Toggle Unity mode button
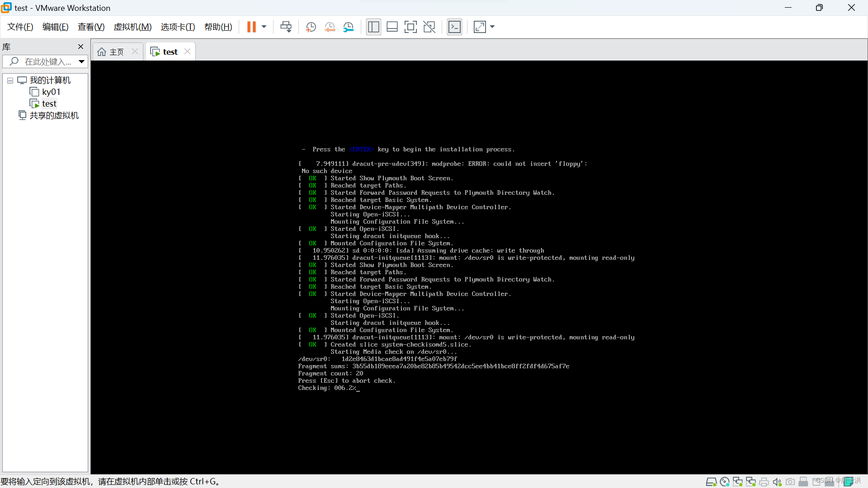This screenshot has width=868, height=488. (x=429, y=27)
